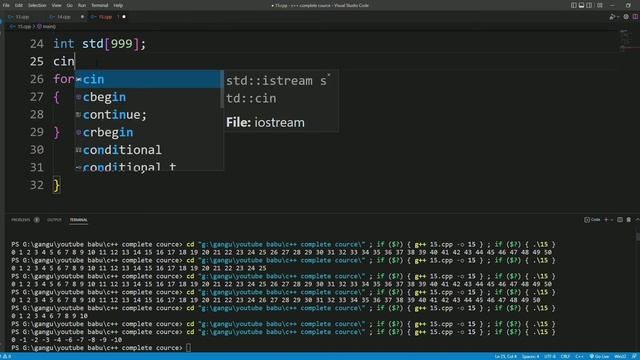Close the cin documentation popup
This screenshot has height=360, width=640.
pyautogui.click(x=329, y=75)
